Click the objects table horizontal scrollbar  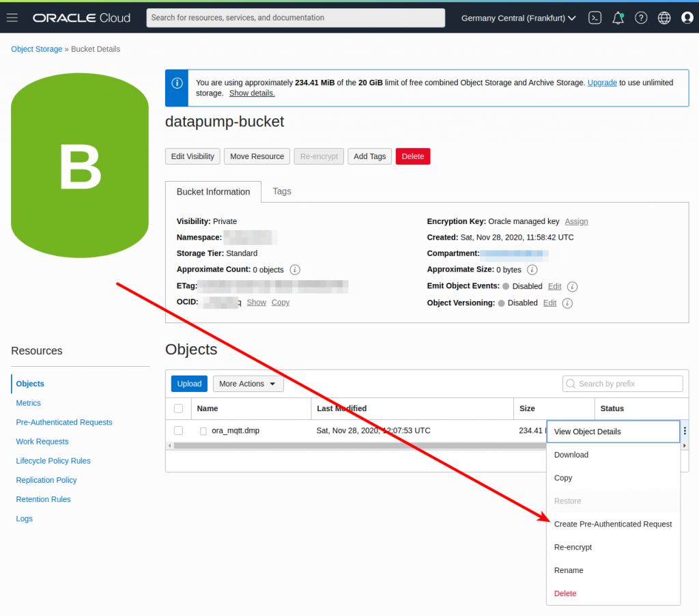(360, 445)
